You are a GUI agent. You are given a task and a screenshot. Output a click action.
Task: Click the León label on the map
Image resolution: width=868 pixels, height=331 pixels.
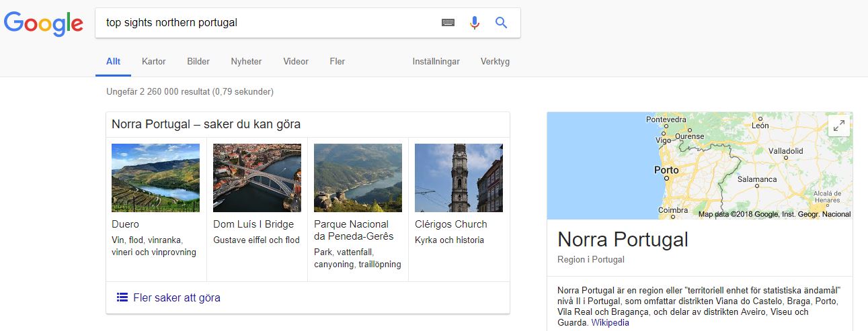760,126
